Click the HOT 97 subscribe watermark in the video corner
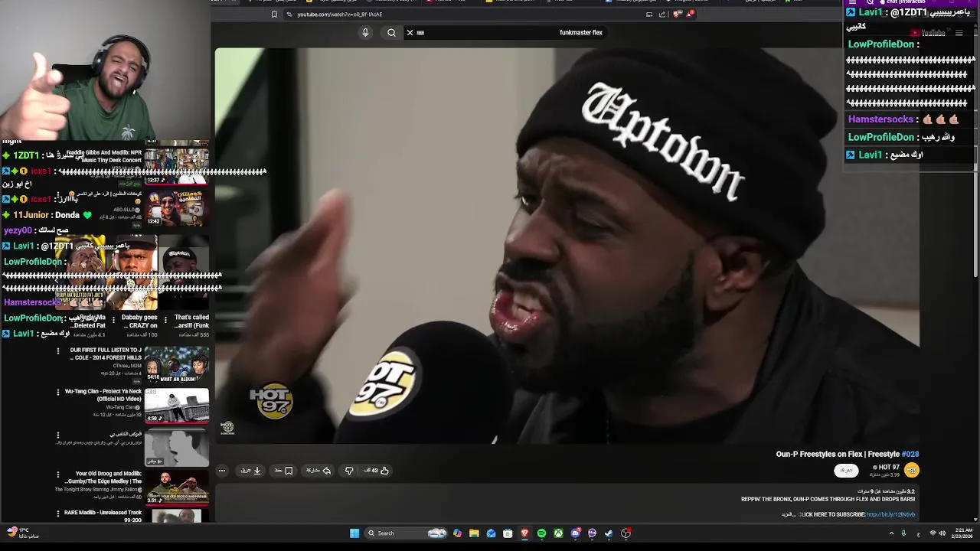980x551 pixels. (x=227, y=427)
